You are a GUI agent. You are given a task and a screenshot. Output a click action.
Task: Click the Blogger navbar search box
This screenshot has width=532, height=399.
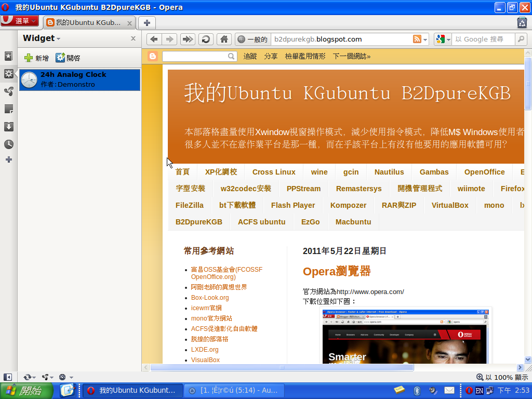click(x=199, y=56)
